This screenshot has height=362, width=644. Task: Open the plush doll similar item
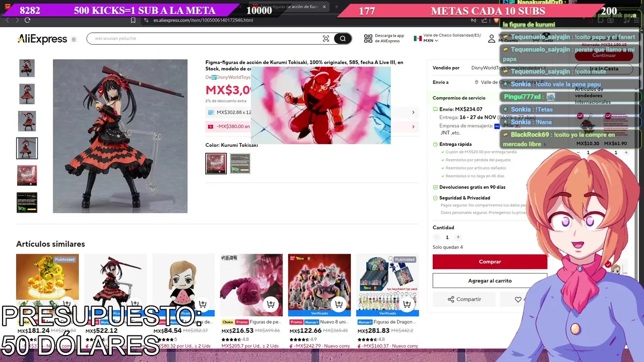183,285
